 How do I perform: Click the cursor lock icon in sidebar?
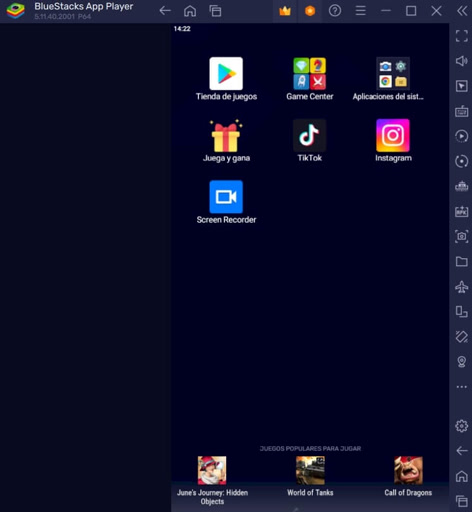click(462, 86)
